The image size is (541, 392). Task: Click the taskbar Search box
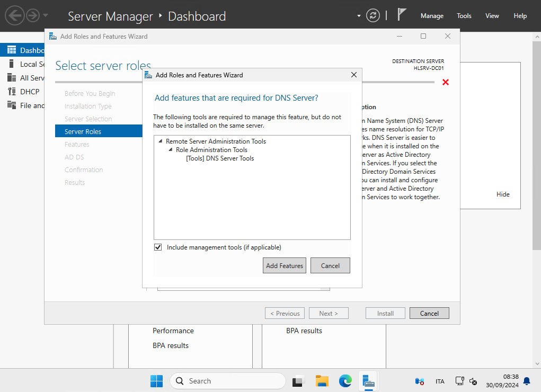click(228, 381)
